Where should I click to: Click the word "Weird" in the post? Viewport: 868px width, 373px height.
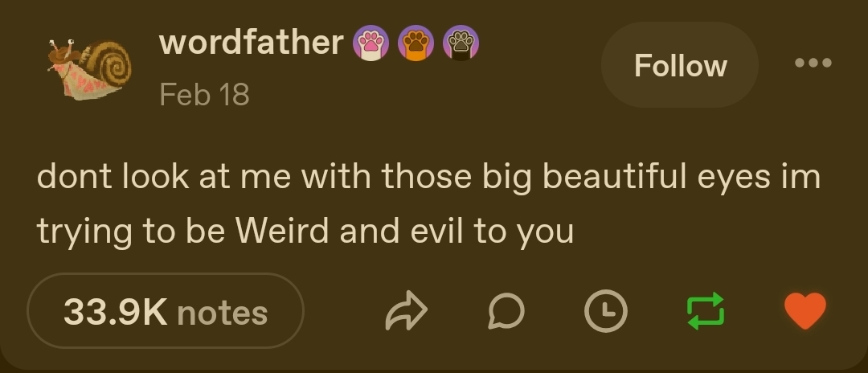point(282,232)
